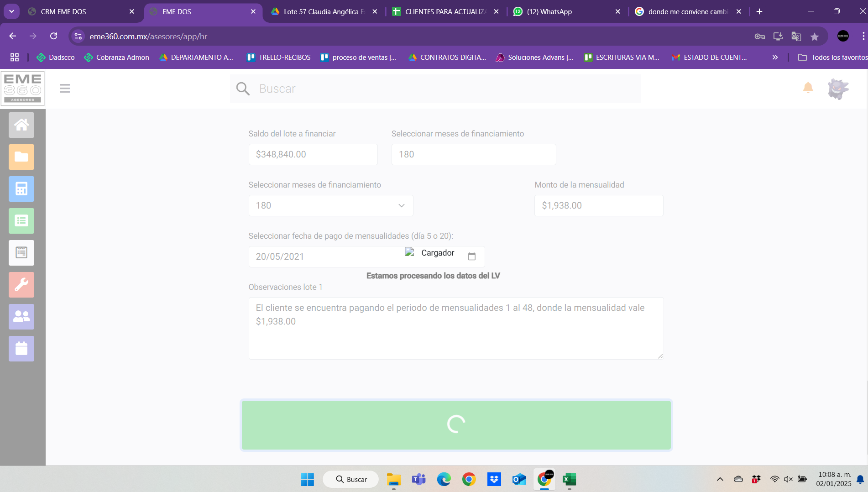Open the users group sidebar icon
Image resolution: width=868 pixels, height=492 pixels.
click(x=21, y=317)
